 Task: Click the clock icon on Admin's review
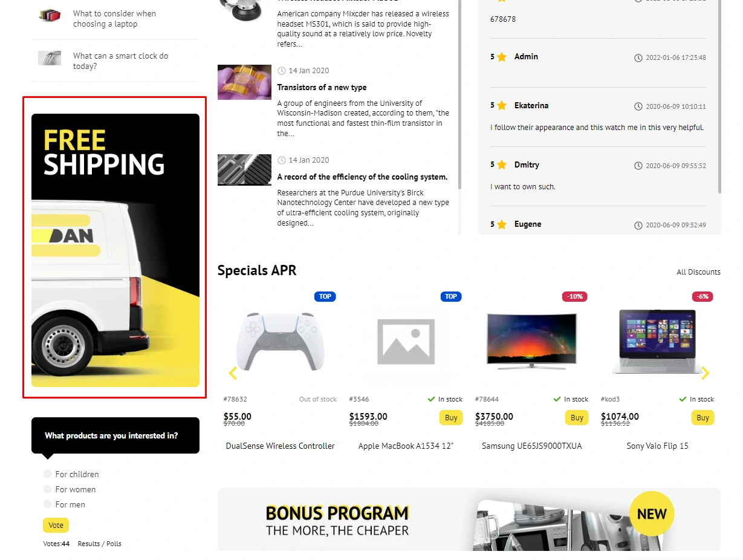pos(638,58)
